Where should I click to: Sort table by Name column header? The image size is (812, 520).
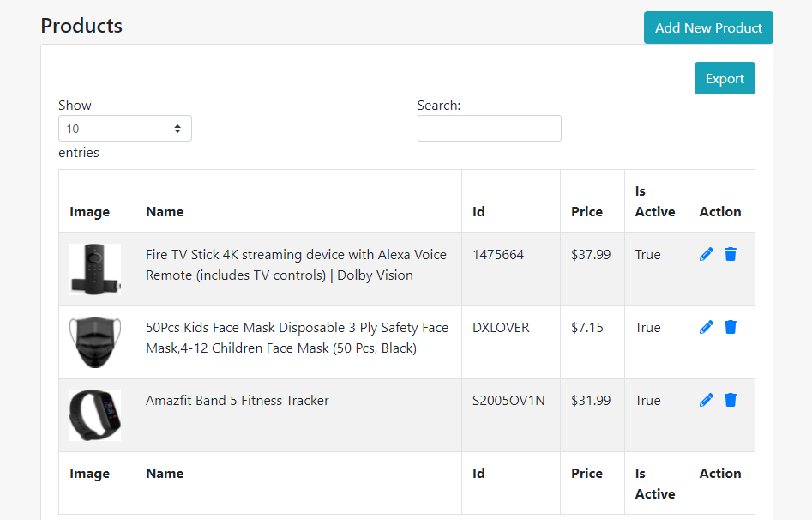(165, 211)
